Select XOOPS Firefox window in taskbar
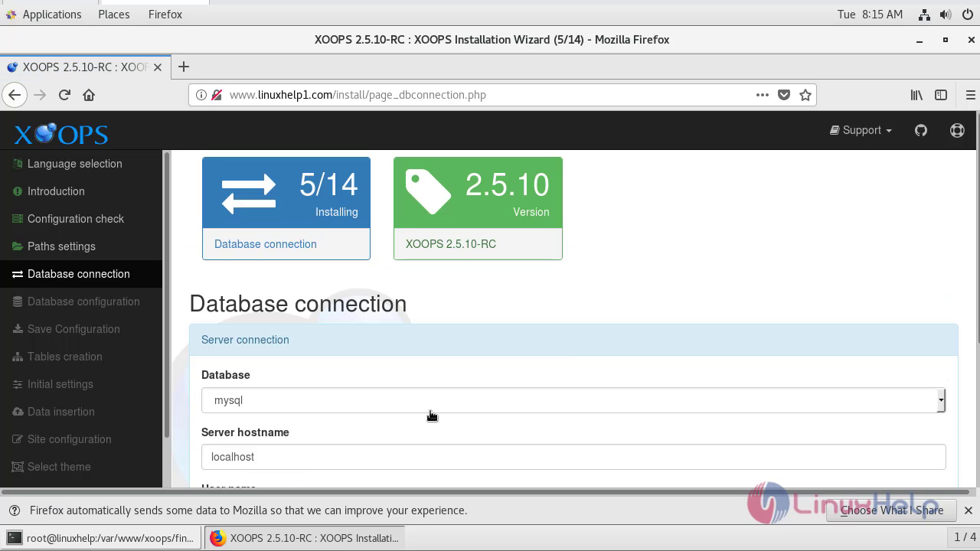This screenshot has width=980, height=551. coord(304,538)
